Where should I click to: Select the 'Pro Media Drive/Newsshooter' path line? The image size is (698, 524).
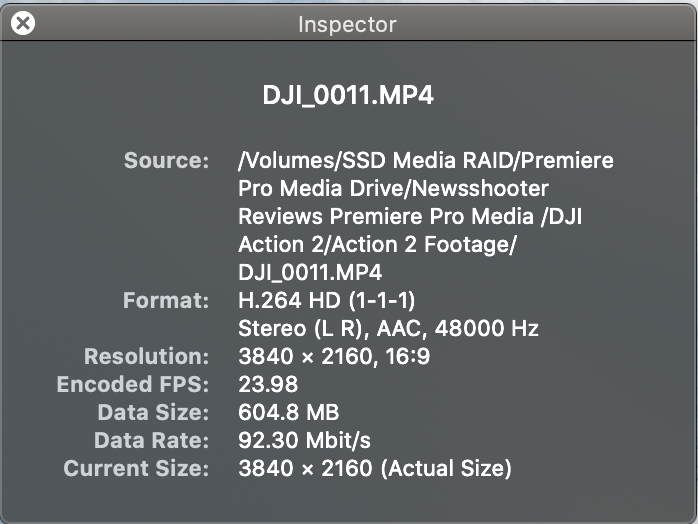pos(393,189)
